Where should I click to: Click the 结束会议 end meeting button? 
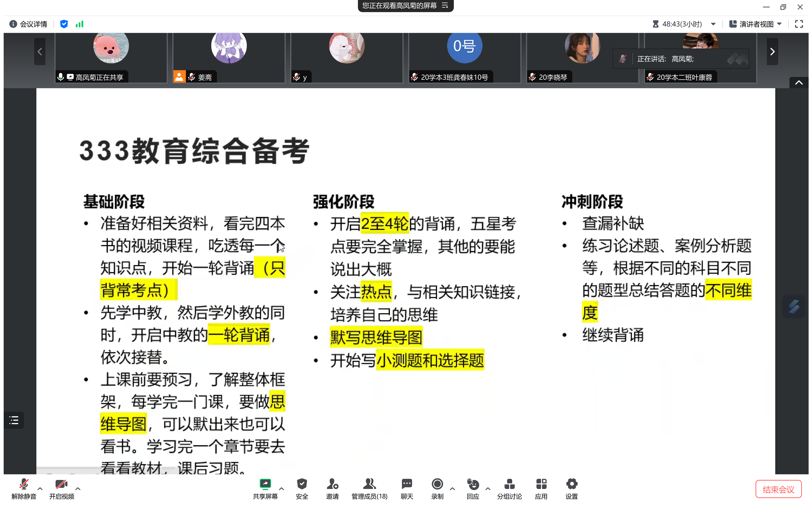(778, 489)
